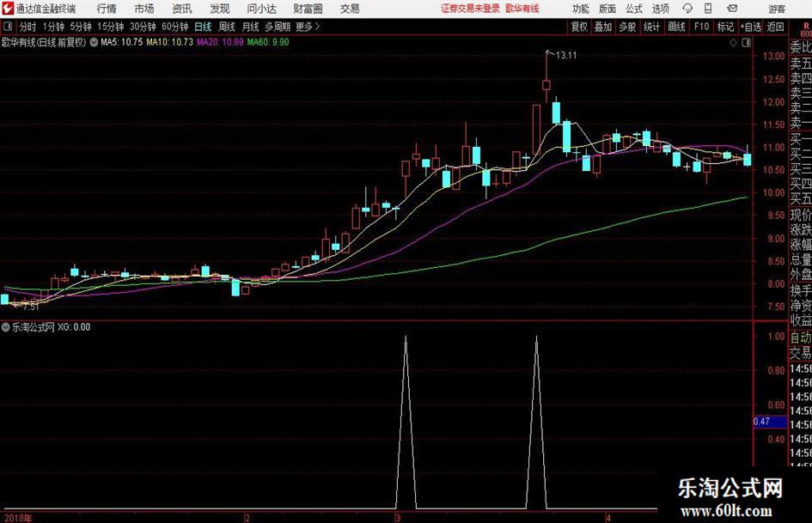
Task: Click the XG: 0.00 indicator value
Action: click(x=74, y=327)
